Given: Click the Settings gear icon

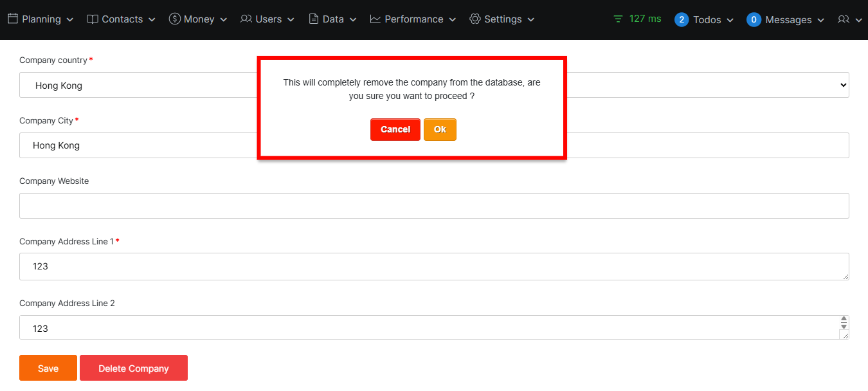Looking at the screenshot, I should 475,19.
